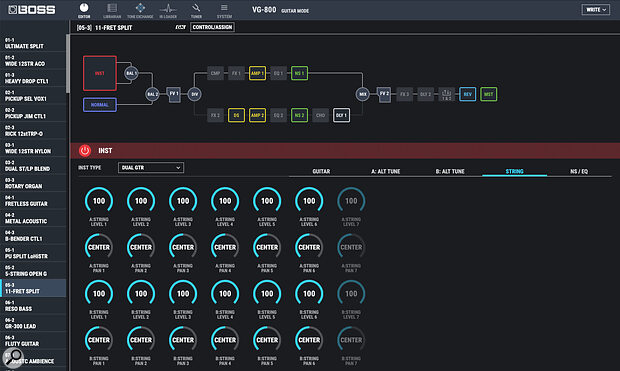
Task: Open the Librarian view
Action: (112, 11)
